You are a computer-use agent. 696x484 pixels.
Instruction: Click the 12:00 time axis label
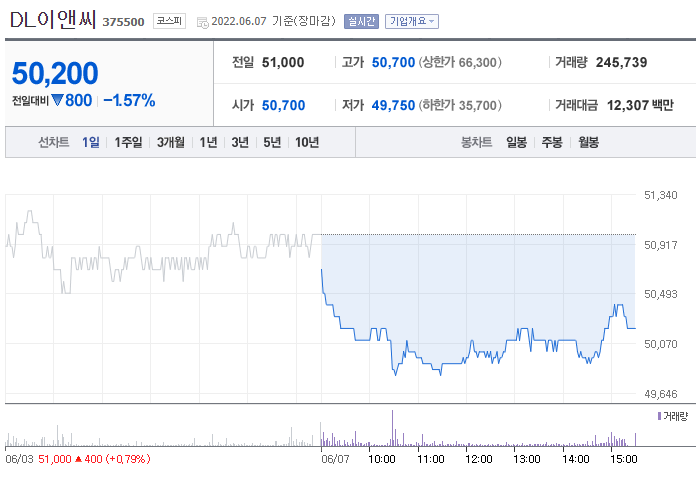click(478, 459)
